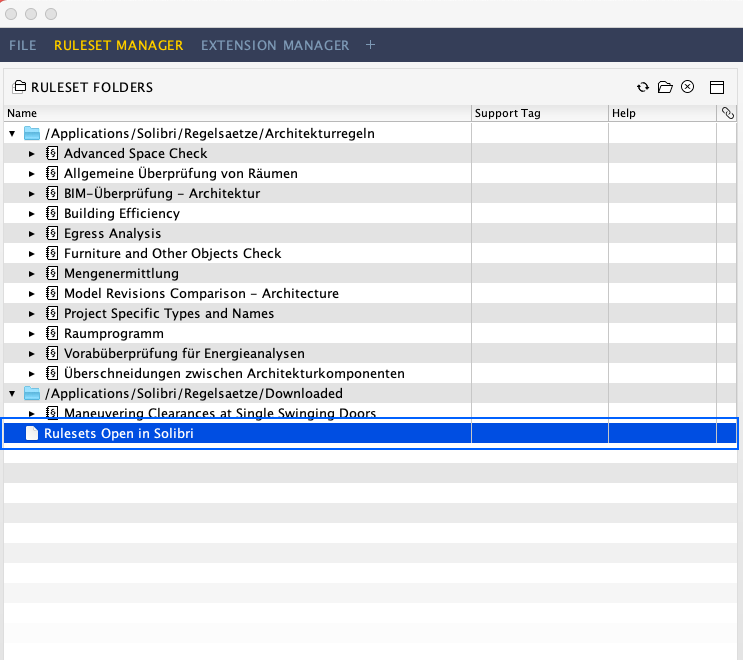Select BIM-Überprüfung – Architektur text
The height and width of the screenshot is (660, 743).
tap(162, 193)
